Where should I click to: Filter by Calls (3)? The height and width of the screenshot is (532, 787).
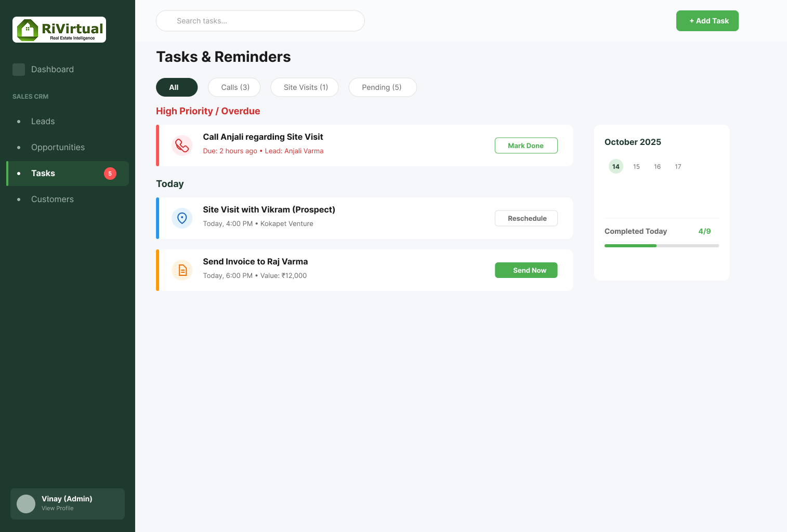click(x=234, y=87)
